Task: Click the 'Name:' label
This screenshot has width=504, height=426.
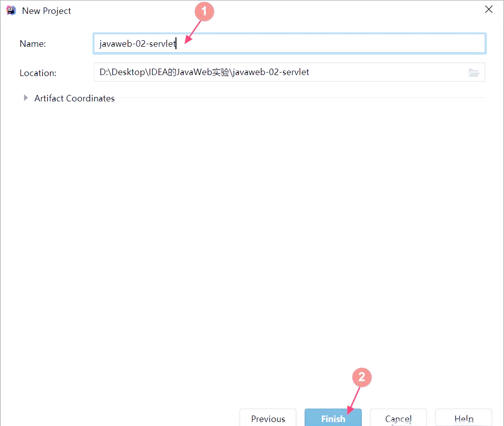Action: (33, 44)
